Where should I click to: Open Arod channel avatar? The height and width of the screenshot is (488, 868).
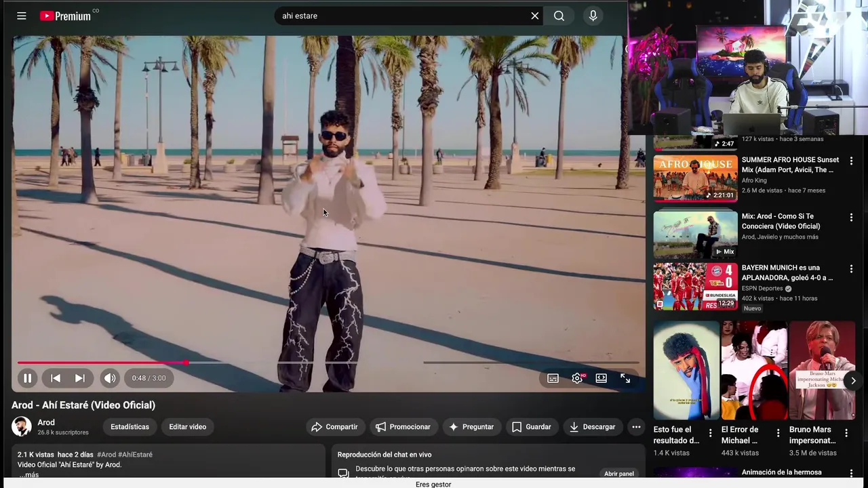22,426
